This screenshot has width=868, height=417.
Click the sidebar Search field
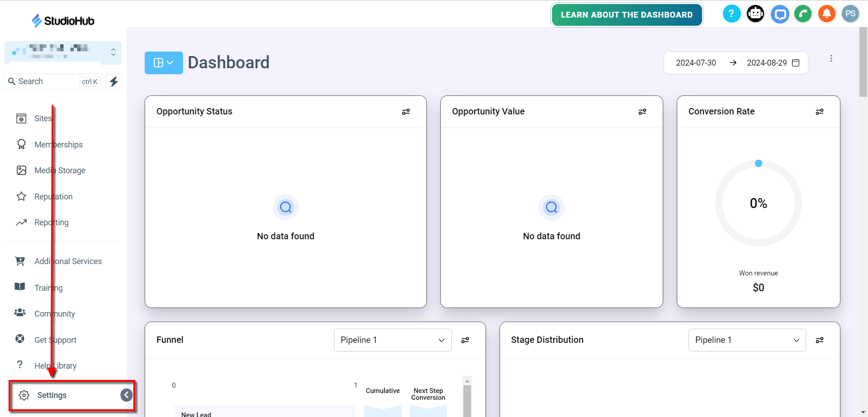pyautogui.click(x=54, y=81)
